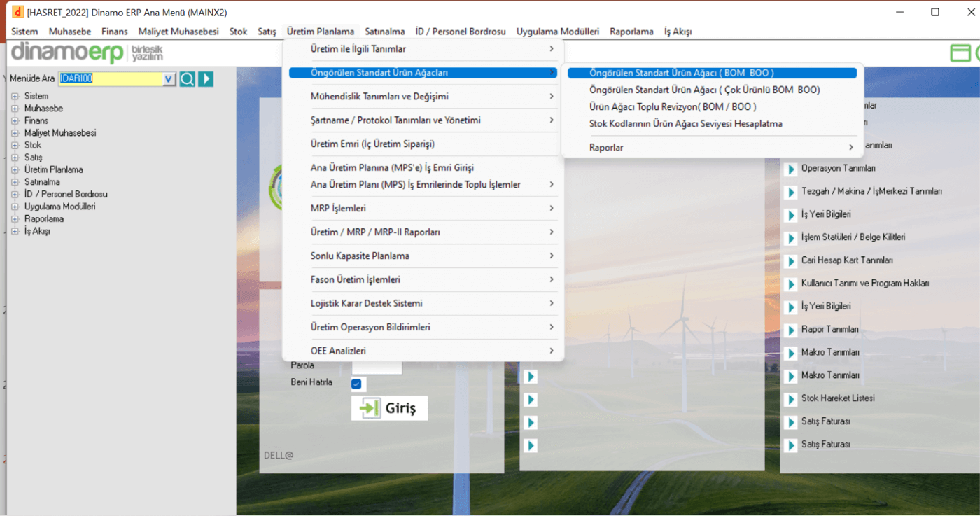980x516 pixels.
Task: Click the green run arrow next to search
Action: [x=206, y=79]
